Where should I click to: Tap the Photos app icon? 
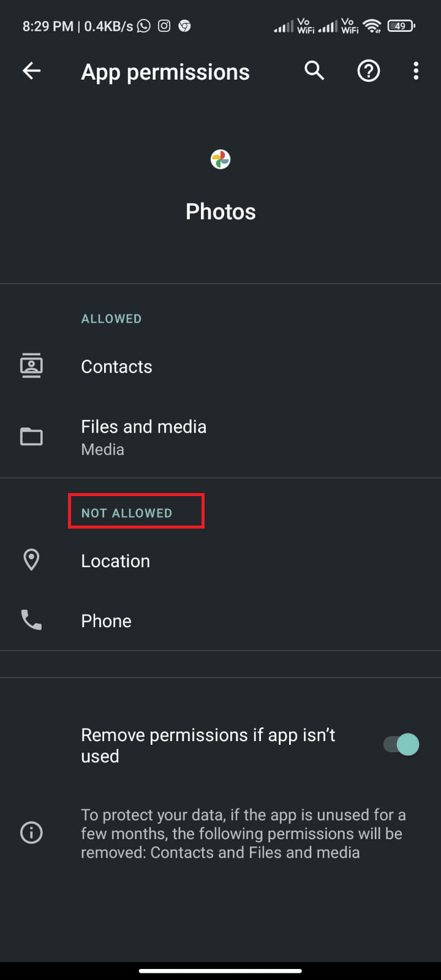(x=220, y=159)
